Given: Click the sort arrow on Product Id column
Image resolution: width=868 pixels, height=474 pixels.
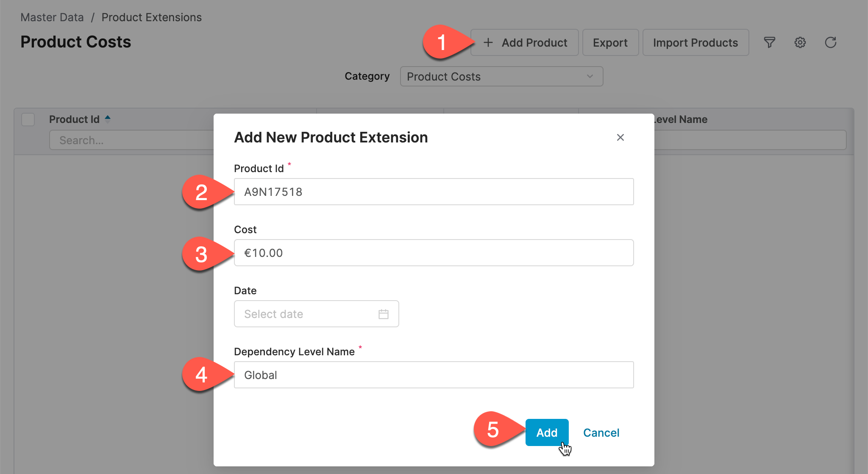Looking at the screenshot, I should (108, 119).
